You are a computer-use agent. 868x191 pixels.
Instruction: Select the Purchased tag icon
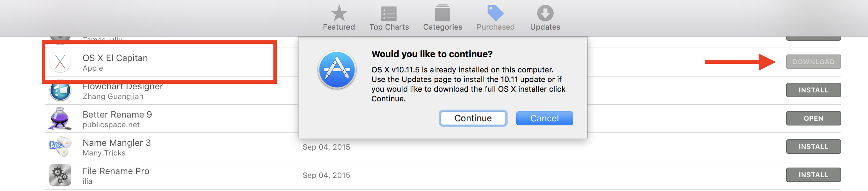495,13
